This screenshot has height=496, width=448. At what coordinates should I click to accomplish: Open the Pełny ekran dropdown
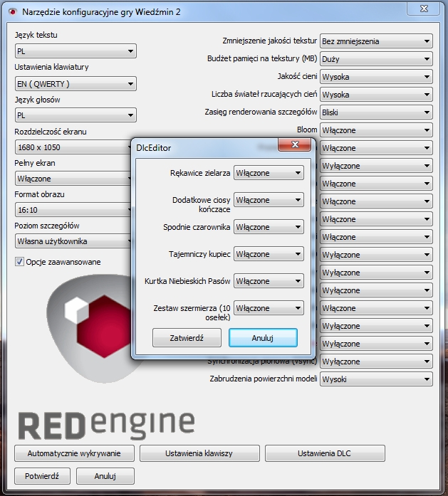coord(73,179)
